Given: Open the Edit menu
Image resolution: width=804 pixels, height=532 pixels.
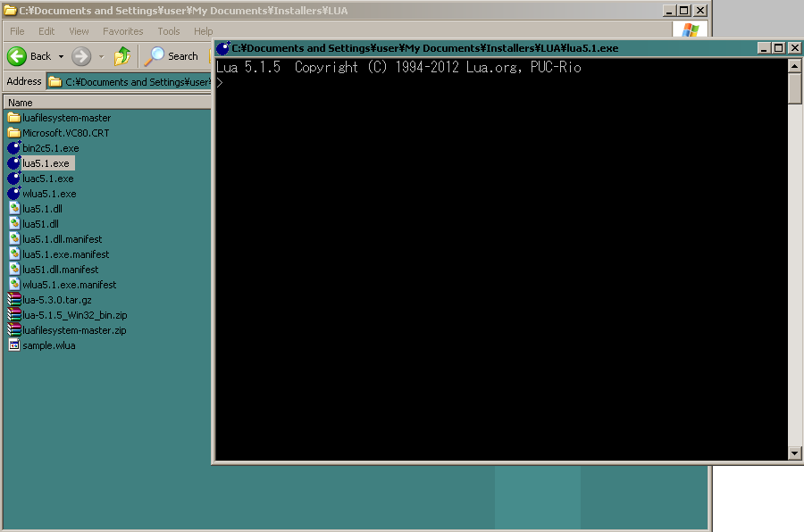Looking at the screenshot, I should (x=46, y=31).
